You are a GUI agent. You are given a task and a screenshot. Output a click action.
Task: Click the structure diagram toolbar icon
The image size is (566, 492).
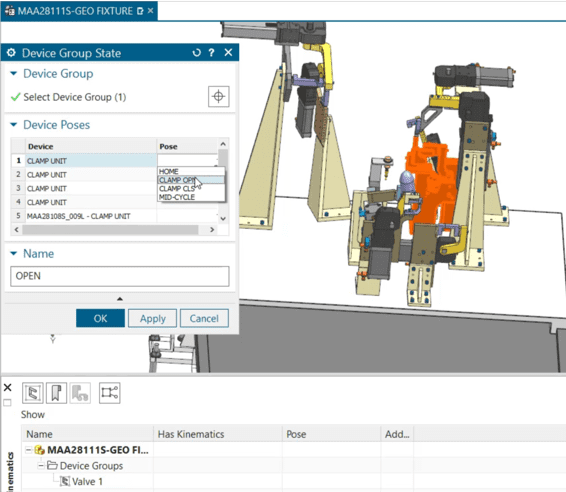[109, 393]
